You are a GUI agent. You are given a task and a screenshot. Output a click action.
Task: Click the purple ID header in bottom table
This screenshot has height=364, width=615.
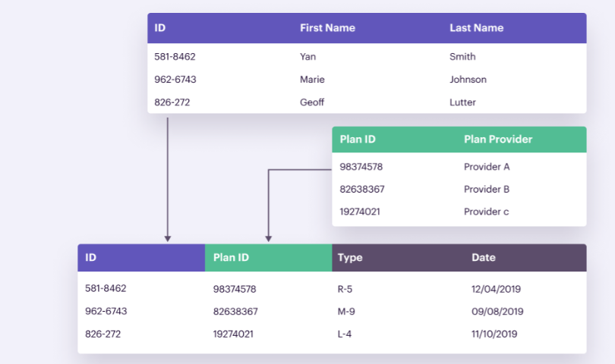click(x=90, y=257)
